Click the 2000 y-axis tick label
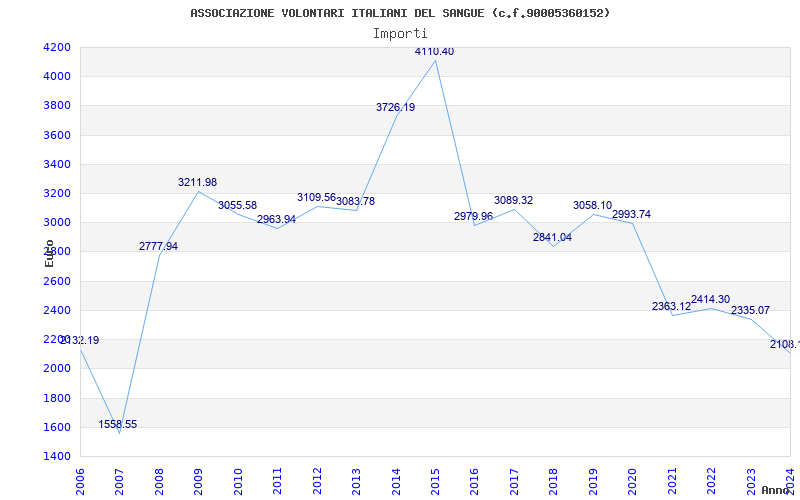This screenshot has width=800, height=500. pos(58,368)
